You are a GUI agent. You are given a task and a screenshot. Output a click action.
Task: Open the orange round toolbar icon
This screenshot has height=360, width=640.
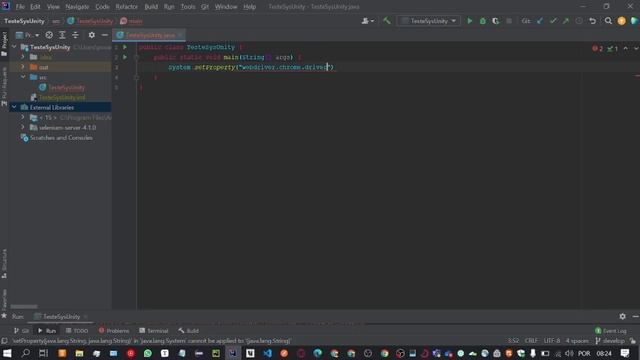tap(622, 21)
